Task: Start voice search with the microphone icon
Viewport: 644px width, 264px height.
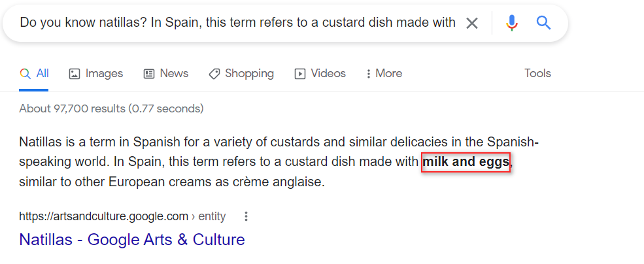Action: 511,23
